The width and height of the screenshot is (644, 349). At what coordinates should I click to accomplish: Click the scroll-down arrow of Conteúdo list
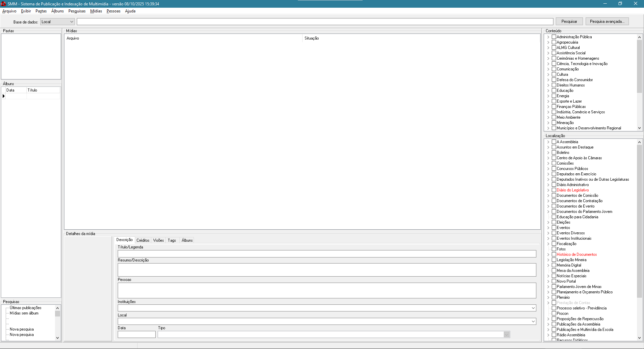click(x=639, y=128)
